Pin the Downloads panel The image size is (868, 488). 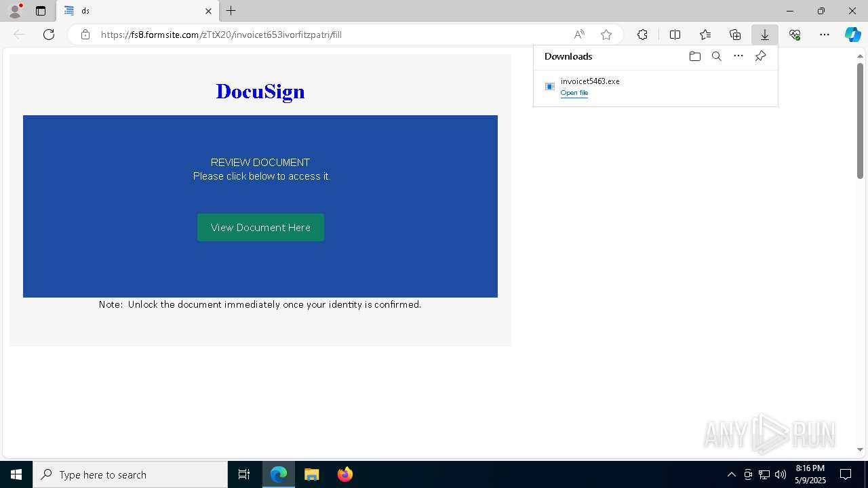pos(761,56)
